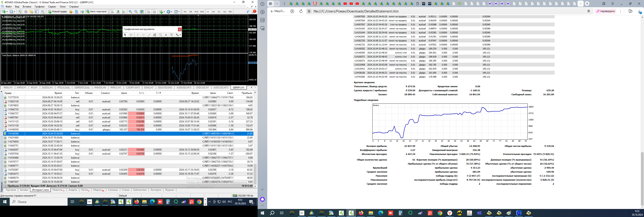644x217 pixels.
Task: Select the Fibonacci retracement tool
Action: (x=160, y=35)
